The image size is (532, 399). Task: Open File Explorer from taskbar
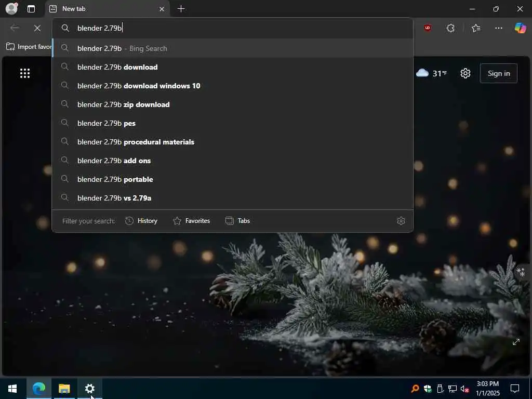click(64, 389)
